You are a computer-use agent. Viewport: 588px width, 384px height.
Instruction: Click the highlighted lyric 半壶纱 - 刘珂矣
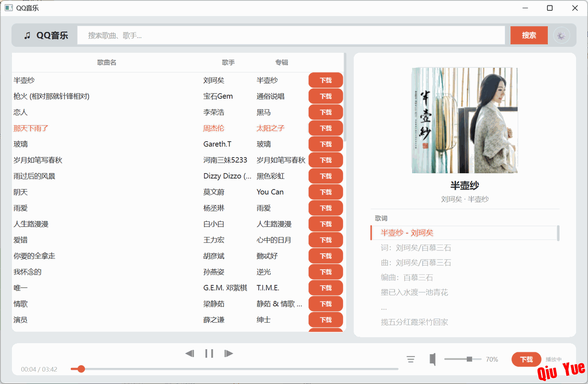click(407, 233)
